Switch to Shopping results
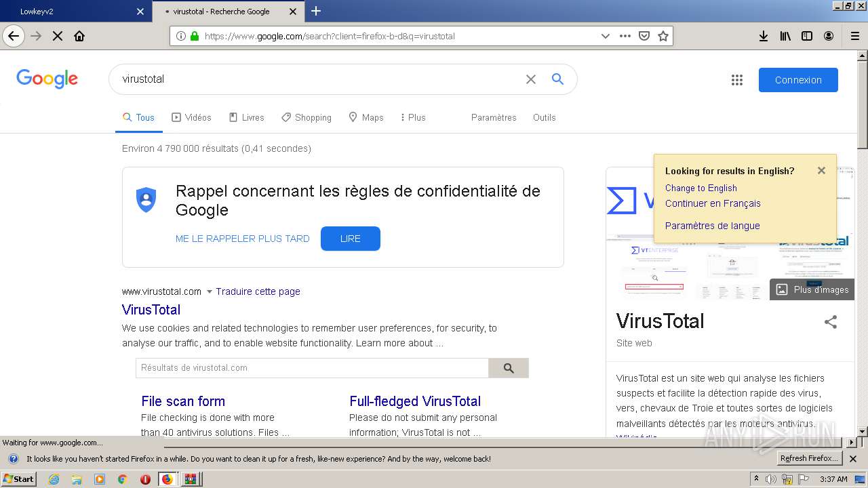The image size is (868, 488). (x=307, y=117)
